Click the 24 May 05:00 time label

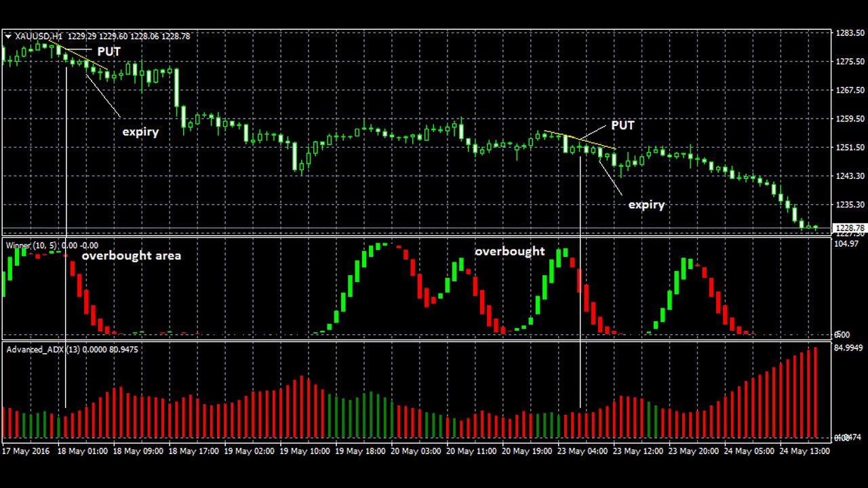click(749, 451)
